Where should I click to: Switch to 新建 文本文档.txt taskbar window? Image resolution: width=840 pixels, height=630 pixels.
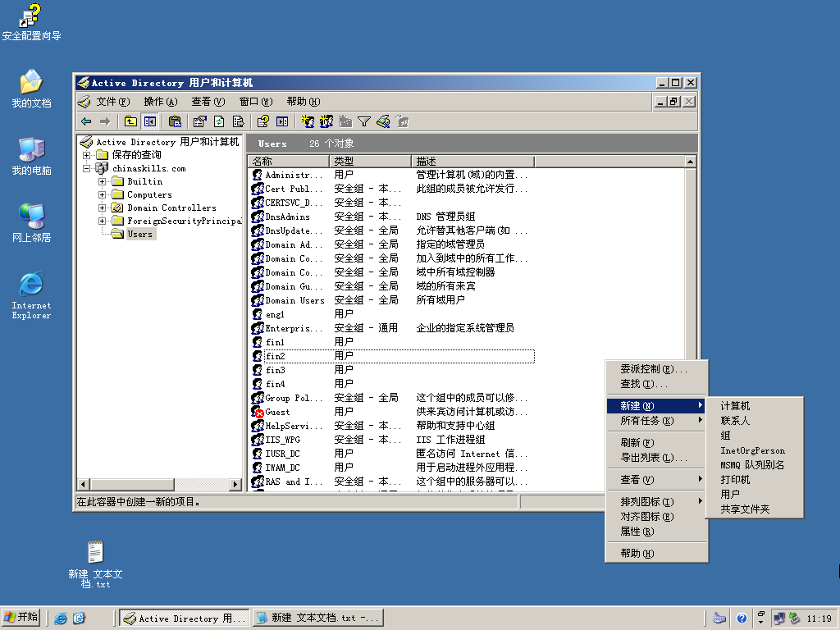(319, 619)
